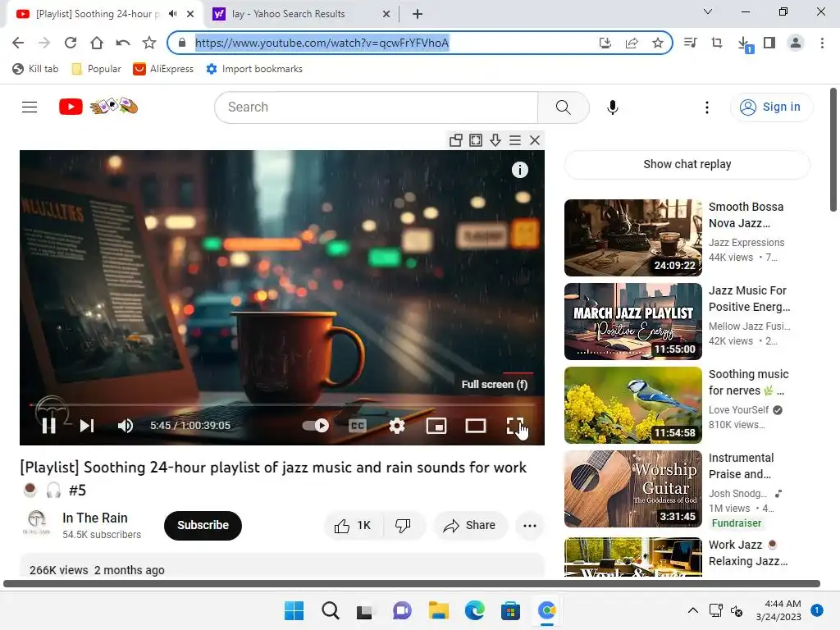The width and height of the screenshot is (840, 630).
Task: Click the Fundraiser badge
Action: [x=736, y=523]
